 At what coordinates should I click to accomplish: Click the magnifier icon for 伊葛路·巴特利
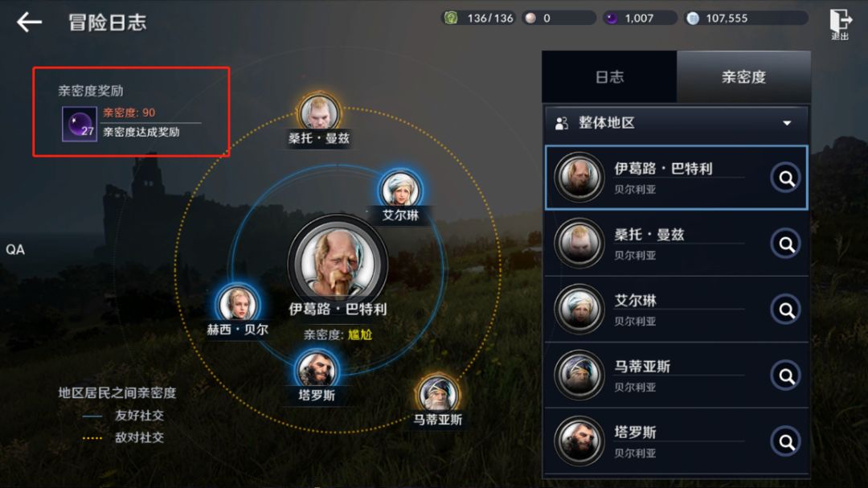(x=785, y=178)
